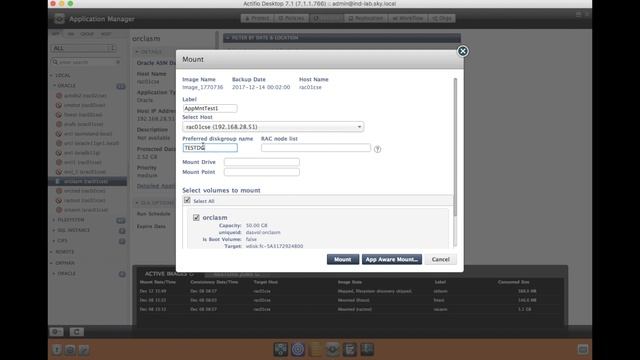Click the Label field containing AppMntTest1
Screen dimensions: 640x360
(x=210, y=108)
